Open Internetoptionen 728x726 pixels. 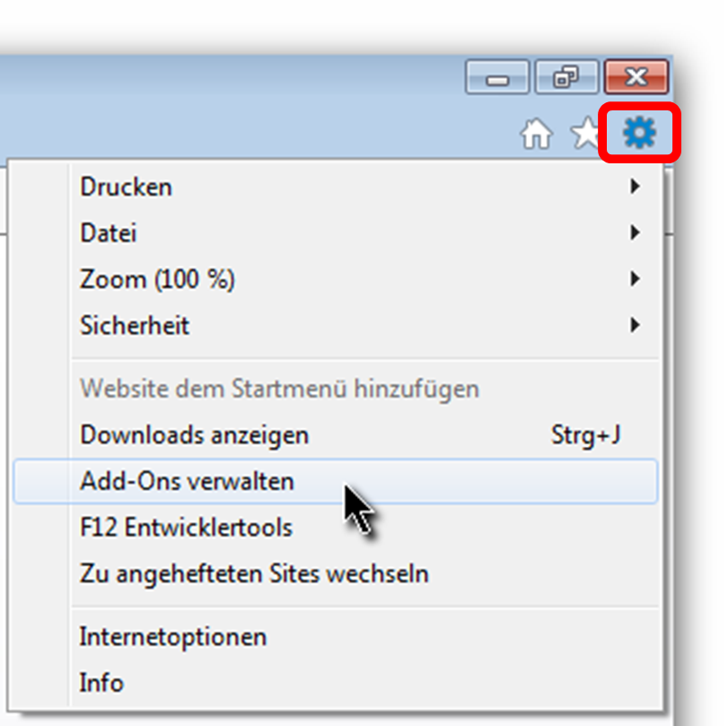coord(335,637)
